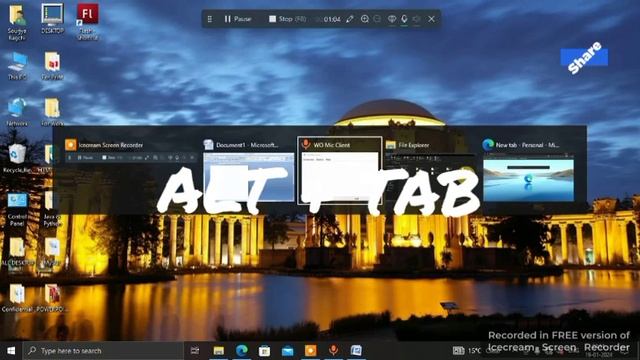This screenshot has width=640, height=360.
Task: Grab the recorder bar drag handle
Action: (210, 19)
